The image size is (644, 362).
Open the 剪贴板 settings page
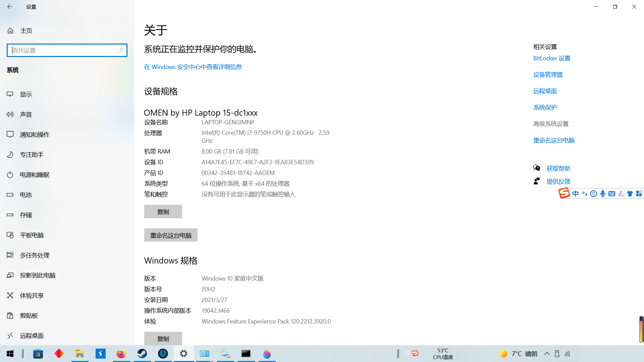67,315
